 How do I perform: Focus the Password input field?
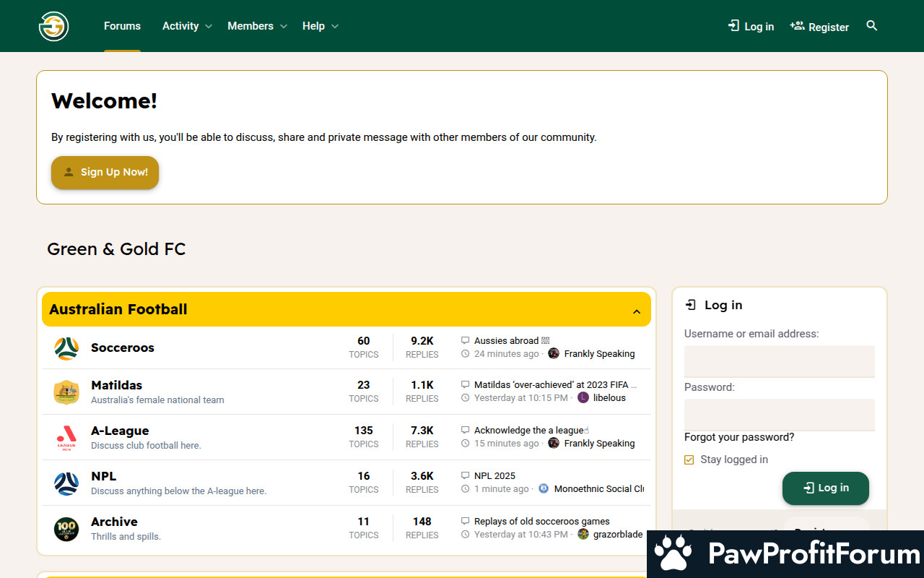tap(779, 414)
